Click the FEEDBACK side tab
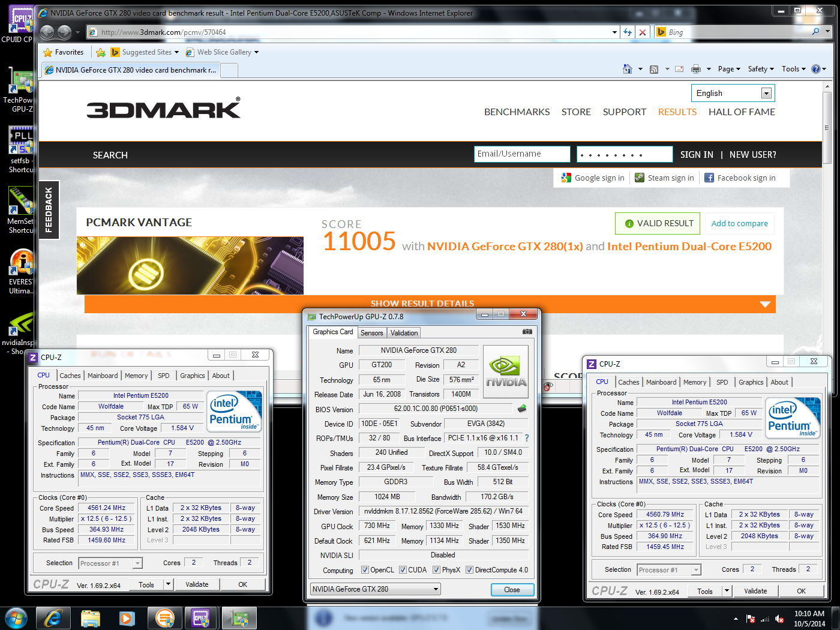This screenshot has height=630, width=840. click(49, 209)
